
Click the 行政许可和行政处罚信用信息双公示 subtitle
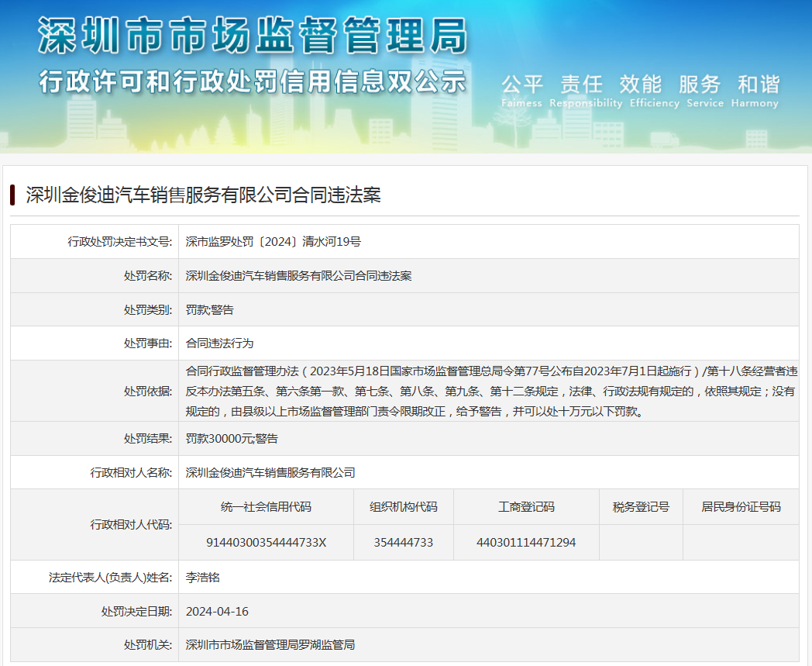coord(253,82)
